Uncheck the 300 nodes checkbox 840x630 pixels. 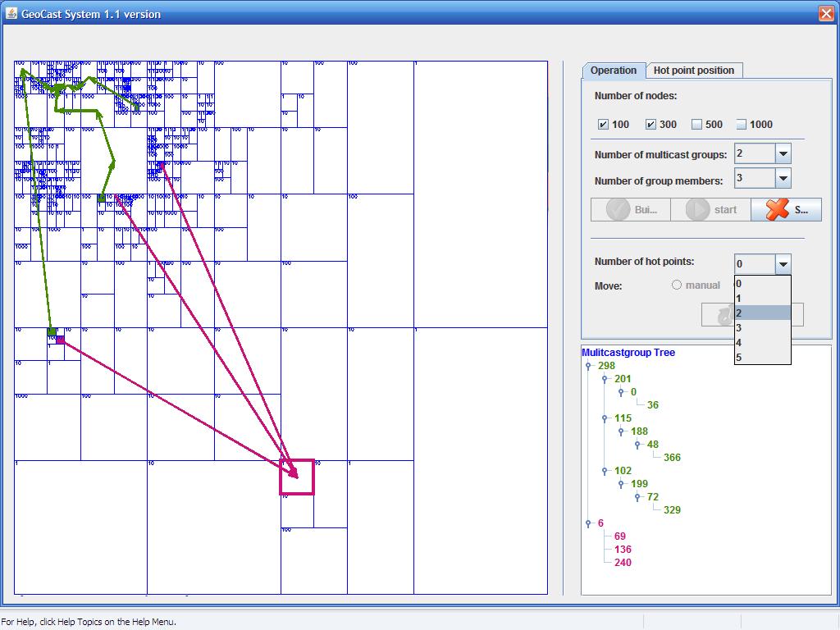tap(651, 125)
